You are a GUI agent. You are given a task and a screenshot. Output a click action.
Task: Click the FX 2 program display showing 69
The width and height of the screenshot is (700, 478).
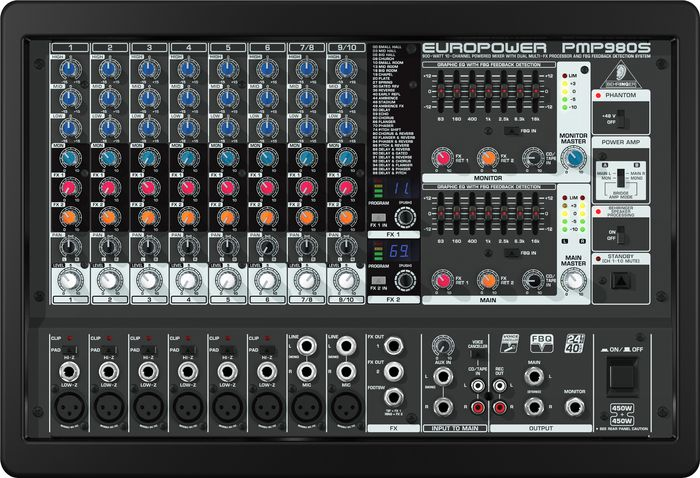[399, 251]
